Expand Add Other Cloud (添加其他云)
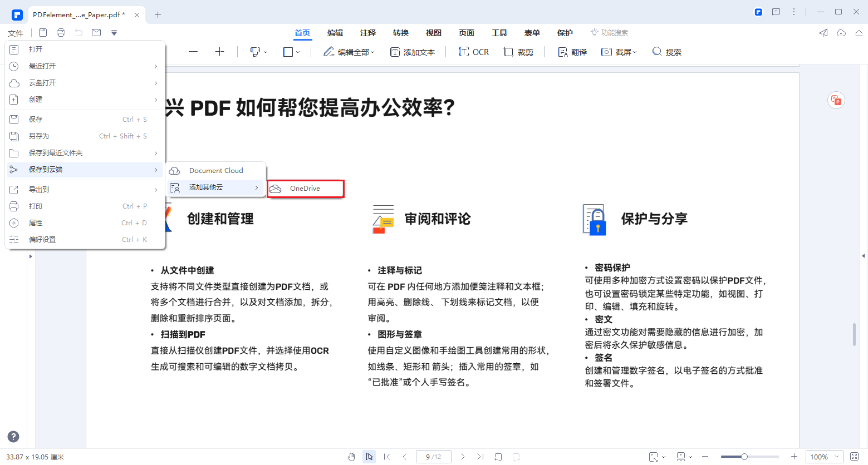 [216, 187]
